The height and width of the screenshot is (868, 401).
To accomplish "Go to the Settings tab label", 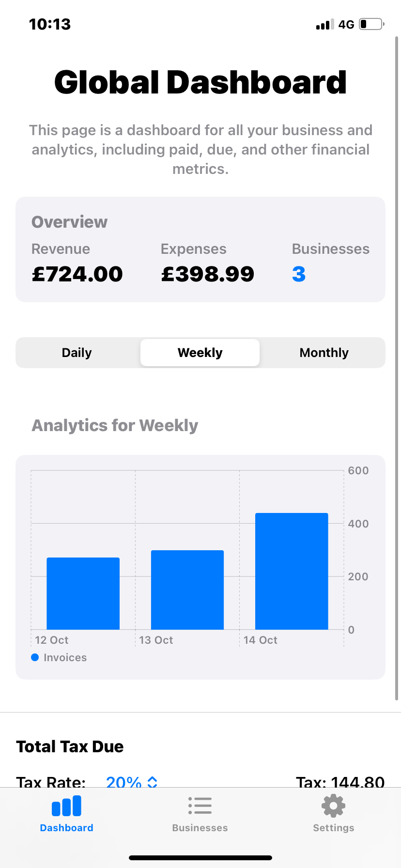I will pyautogui.click(x=334, y=828).
